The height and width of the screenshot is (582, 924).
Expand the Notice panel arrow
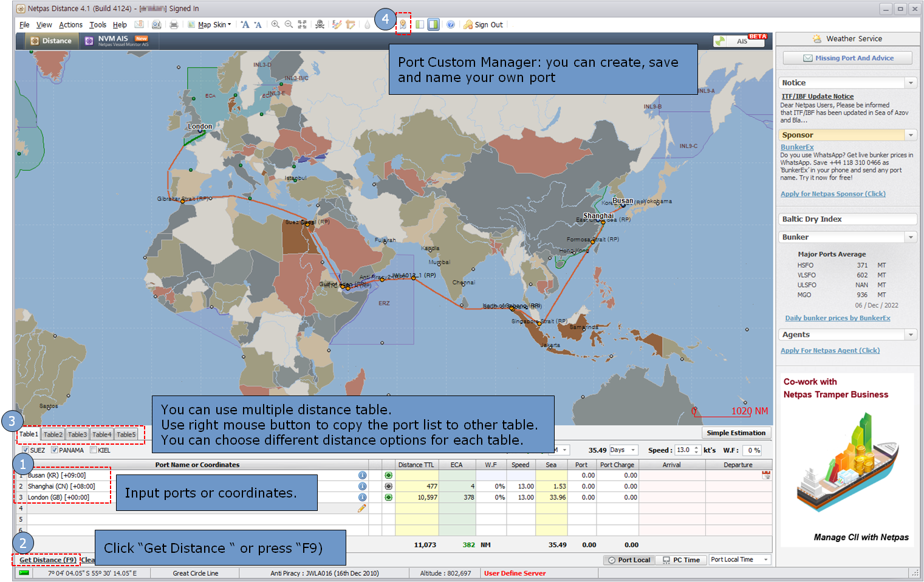(x=911, y=83)
